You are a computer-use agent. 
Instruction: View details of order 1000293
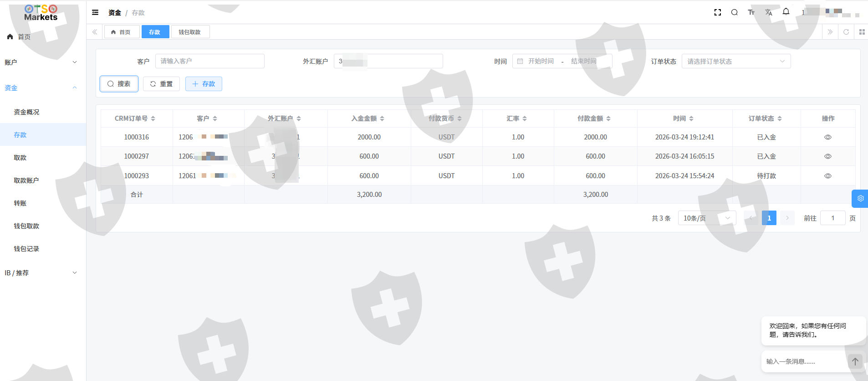point(827,176)
